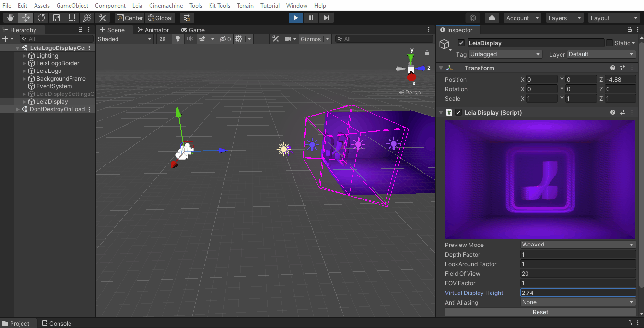Screen dimensions: 644x328
Task: Open Transform component presets icon
Action: tap(622, 68)
